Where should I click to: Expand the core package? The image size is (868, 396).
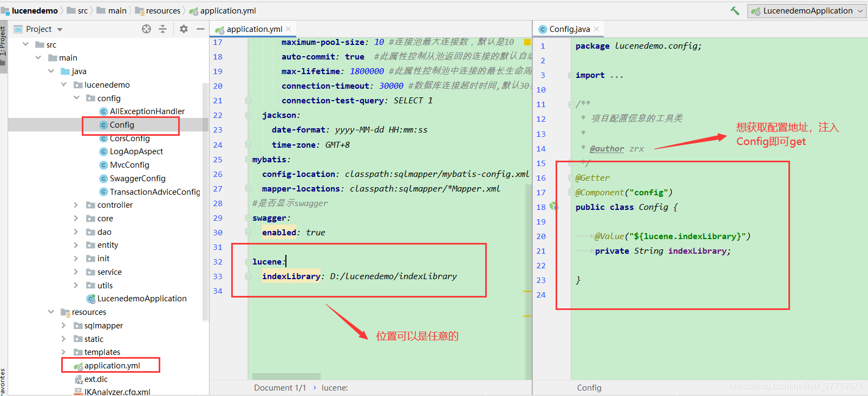pyautogui.click(x=76, y=219)
